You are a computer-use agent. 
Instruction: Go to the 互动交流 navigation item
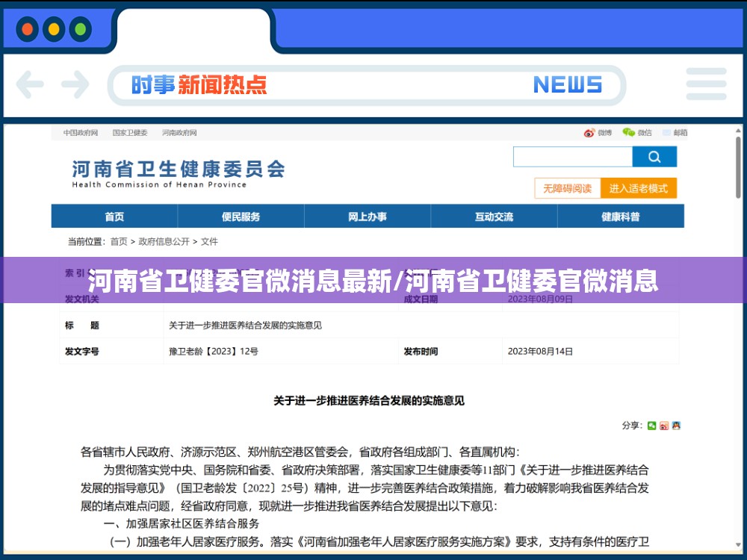tap(494, 217)
